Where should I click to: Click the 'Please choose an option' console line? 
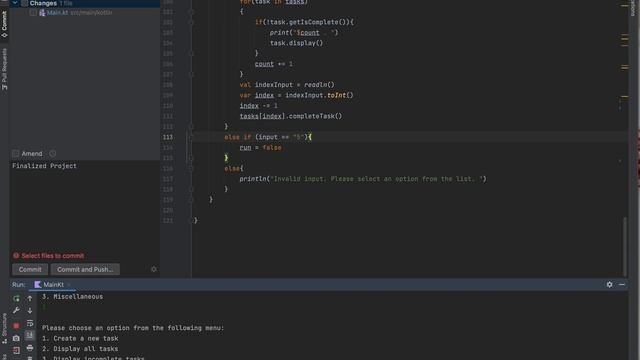(x=133, y=328)
